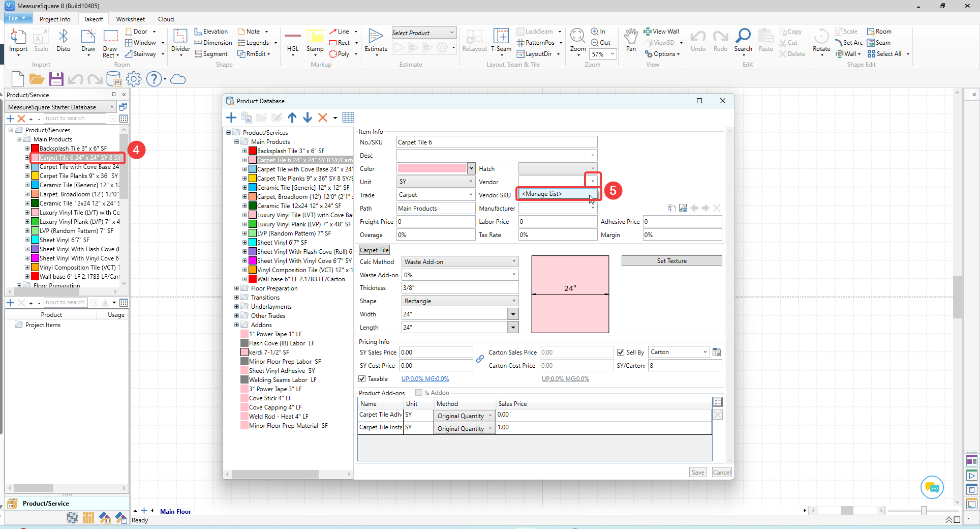Image resolution: width=980 pixels, height=529 pixels.
Task: Switch to the Project Info tab
Action: pos(55,19)
